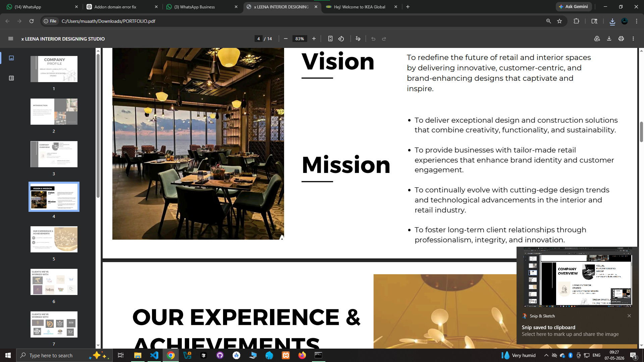Screen dimensions: 644x362
Task: Open File Explorer from the taskbar
Action: [x=138, y=355]
